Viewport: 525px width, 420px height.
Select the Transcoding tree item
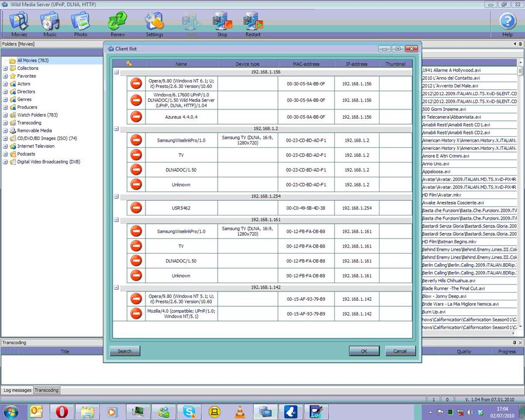[29, 122]
